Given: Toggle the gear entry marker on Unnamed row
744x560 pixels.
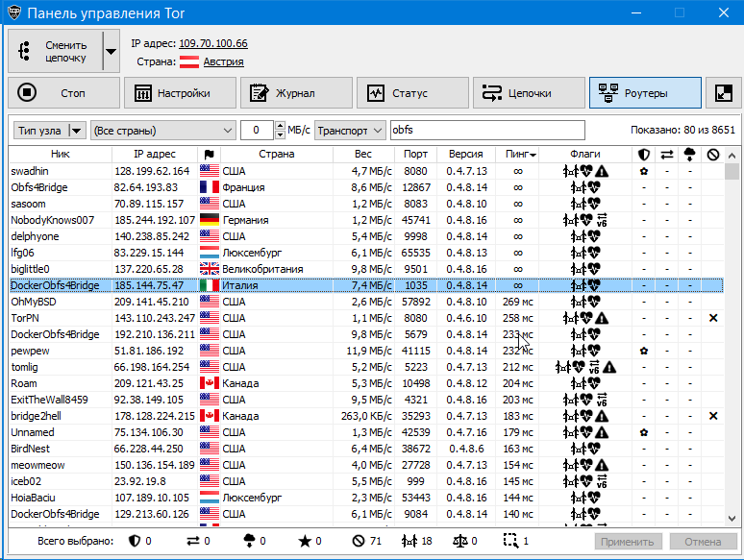Looking at the screenshot, I should click(644, 432).
